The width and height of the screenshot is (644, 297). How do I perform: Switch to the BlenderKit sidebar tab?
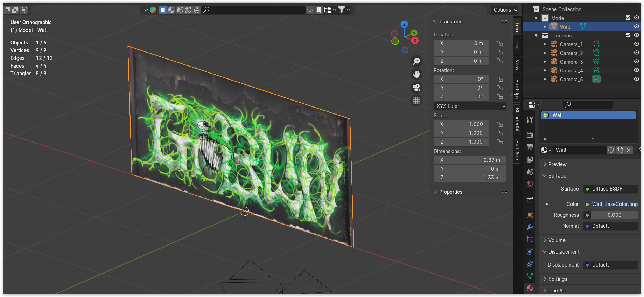click(517, 120)
